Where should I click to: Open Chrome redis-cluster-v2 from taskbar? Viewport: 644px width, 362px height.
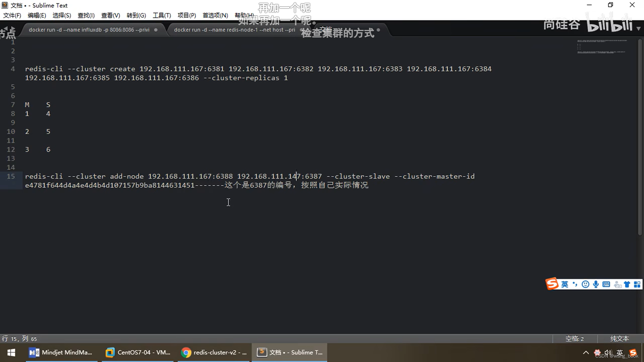coord(214,352)
